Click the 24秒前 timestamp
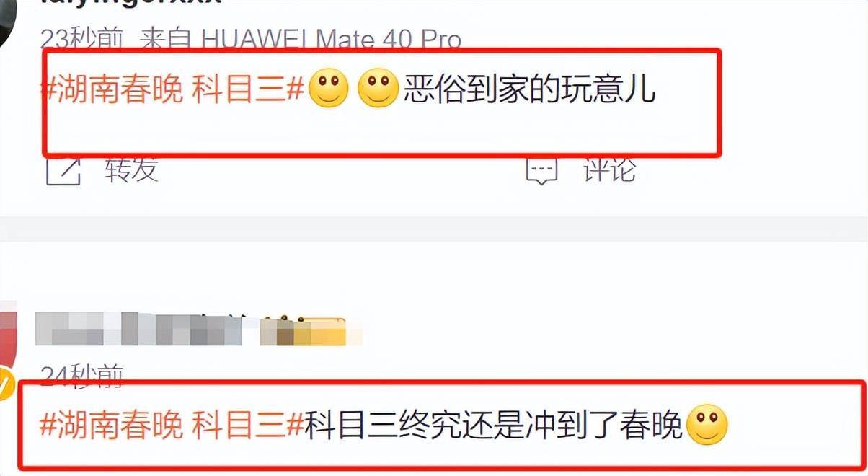Screen dimensions: 868x476 tap(82, 374)
